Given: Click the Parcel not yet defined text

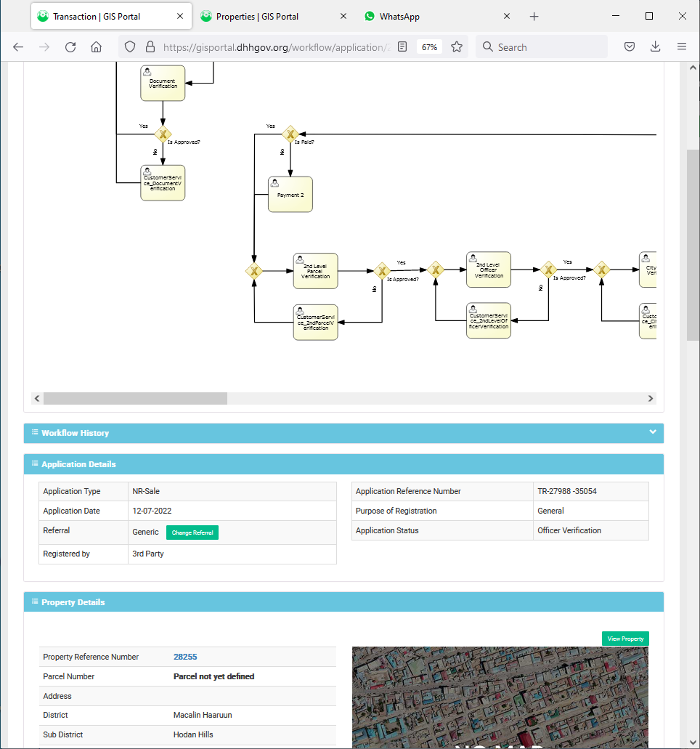Looking at the screenshot, I should 214,676.
